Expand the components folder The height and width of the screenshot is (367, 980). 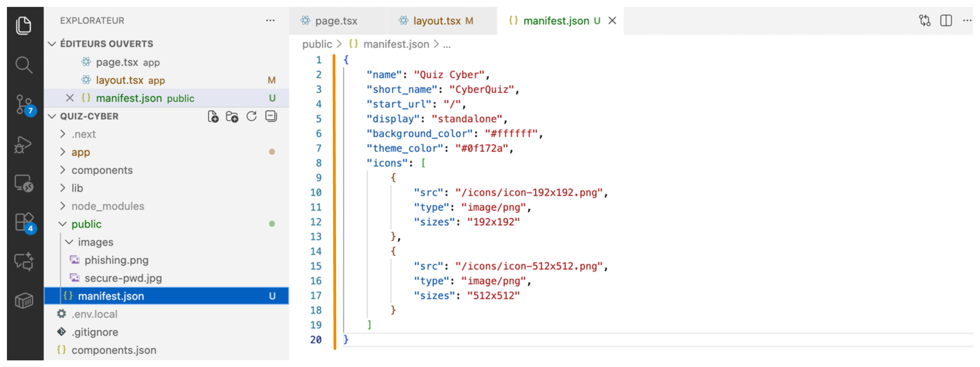pyautogui.click(x=102, y=170)
